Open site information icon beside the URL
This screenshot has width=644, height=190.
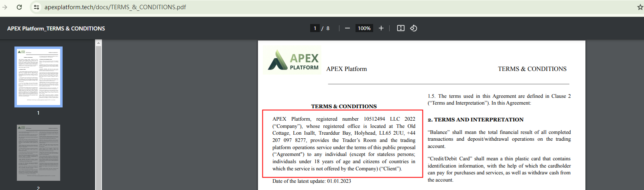tap(37, 7)
